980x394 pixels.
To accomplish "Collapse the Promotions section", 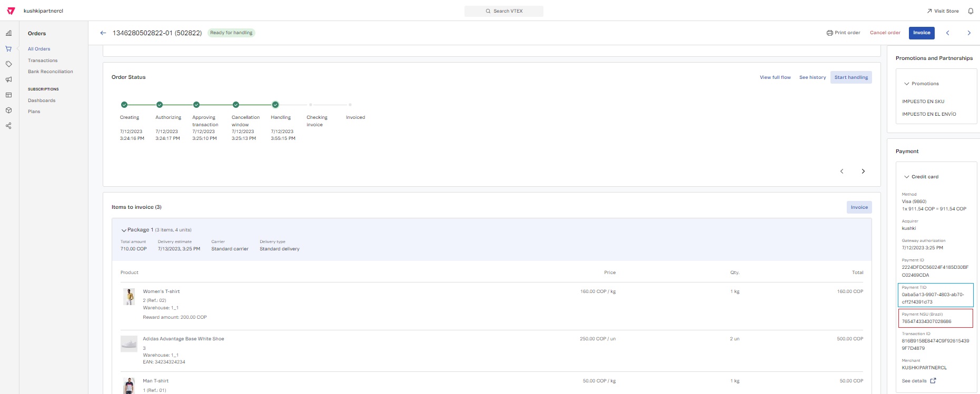I will (x=922, y=84).
